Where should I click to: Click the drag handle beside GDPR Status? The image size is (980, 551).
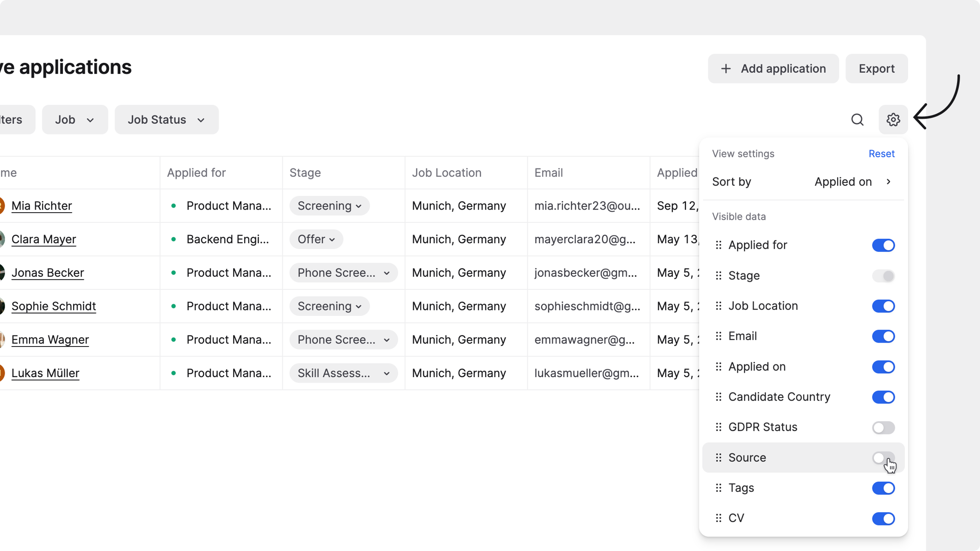click(718, 427)
